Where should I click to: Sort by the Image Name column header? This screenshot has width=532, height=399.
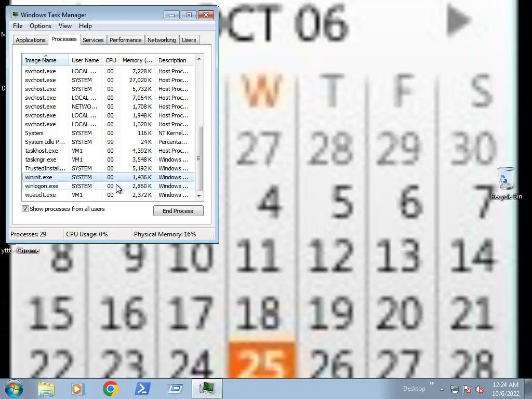pos(46,60)
